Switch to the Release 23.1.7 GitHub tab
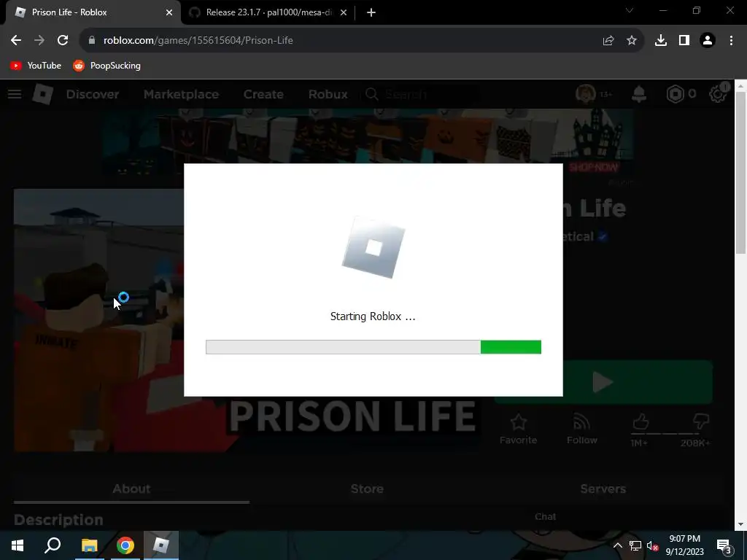 click(267, 12)
